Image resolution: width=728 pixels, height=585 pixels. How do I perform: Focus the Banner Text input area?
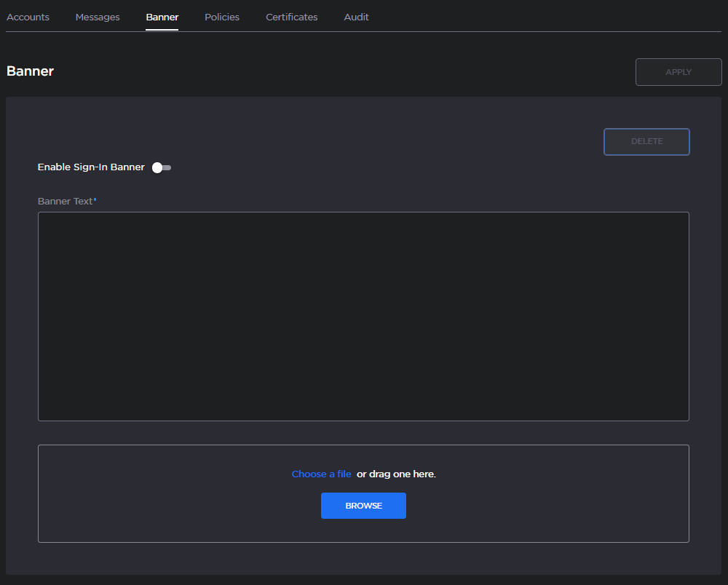[x=363, y=316]
